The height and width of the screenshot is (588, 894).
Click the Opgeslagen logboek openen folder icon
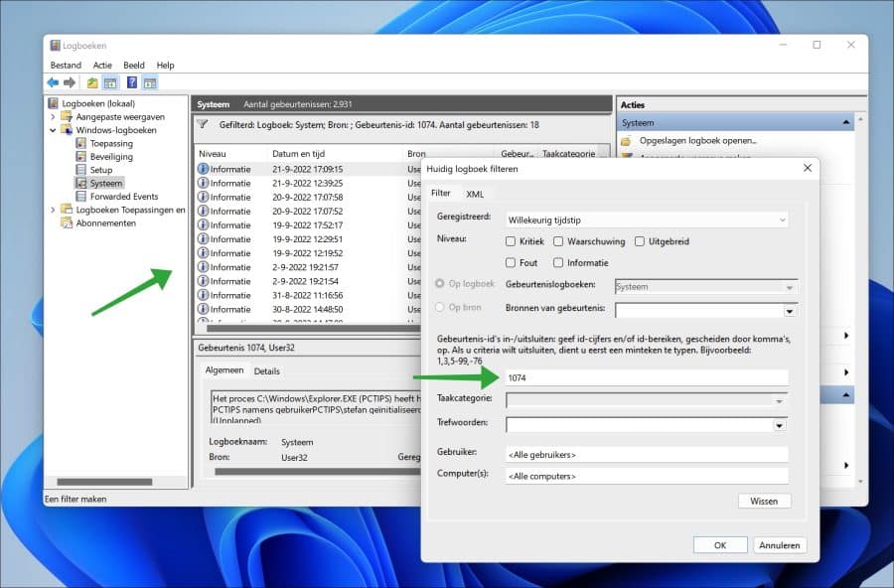(626, 141)
